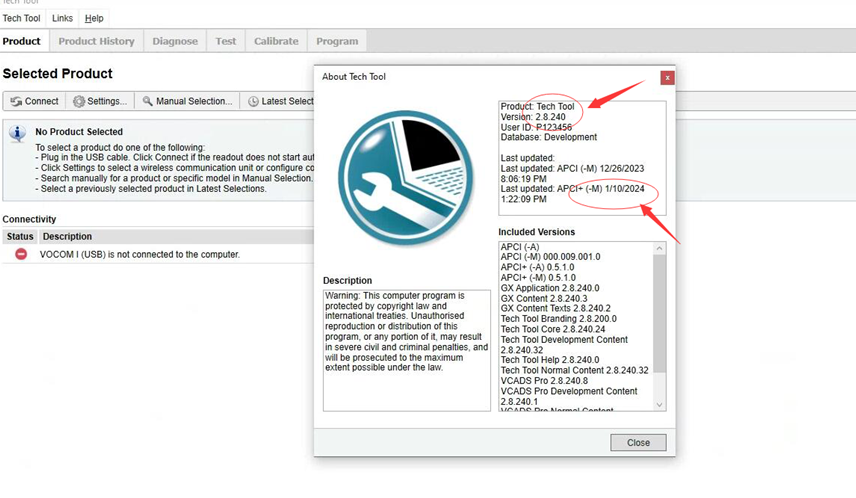The height and width of the screenshot is (498, 856).
Task: Select 'Tech Tool Core 2.8.240.24' entry
Action: (552, 329)
